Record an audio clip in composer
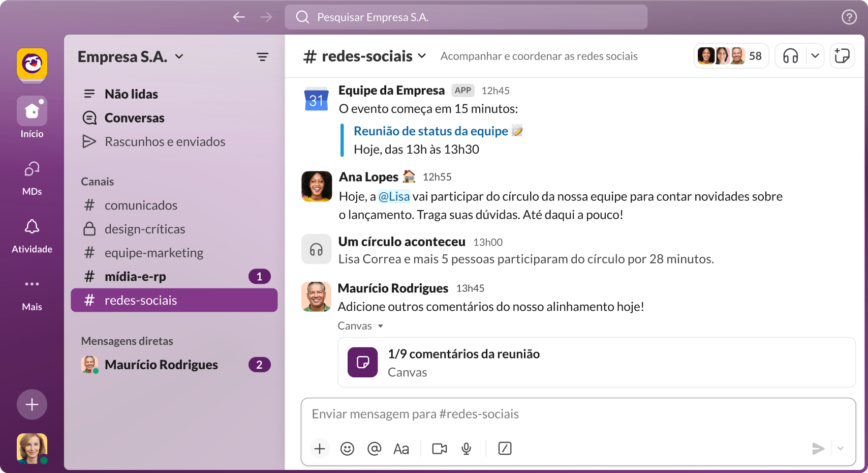Viewport: 868px width, 473px height. 466,449
